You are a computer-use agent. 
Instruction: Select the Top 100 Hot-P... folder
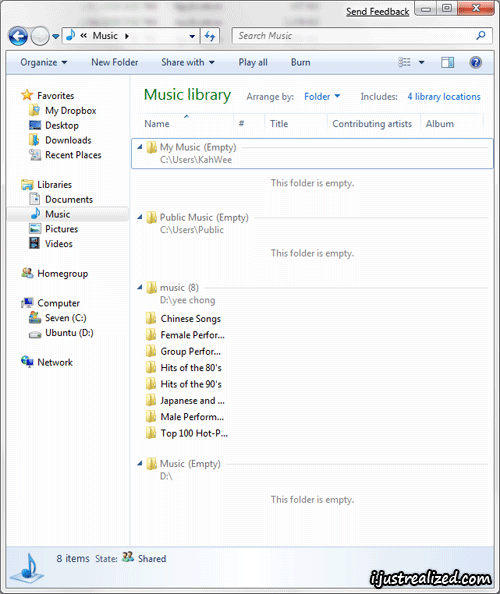point(186,433)
